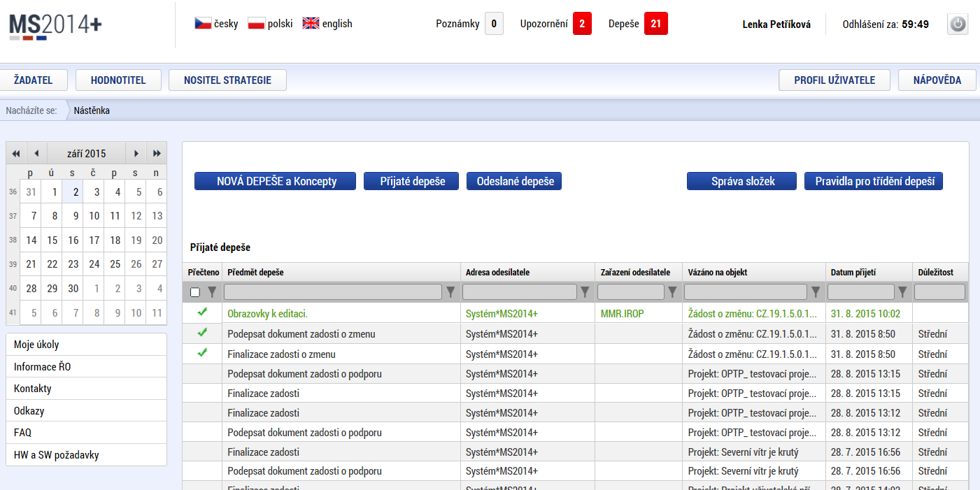Click the MS2014+ logo
This screenshot has height=490, width=980.
(55, 27)
